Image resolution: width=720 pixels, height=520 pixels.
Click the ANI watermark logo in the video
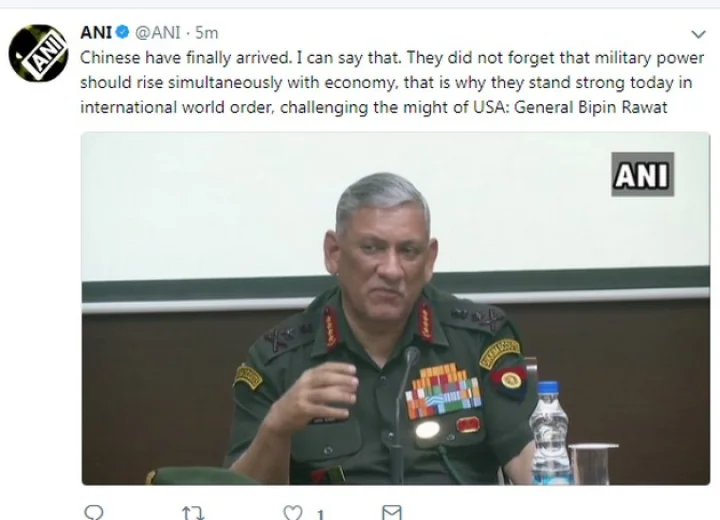tap(642, 174)
